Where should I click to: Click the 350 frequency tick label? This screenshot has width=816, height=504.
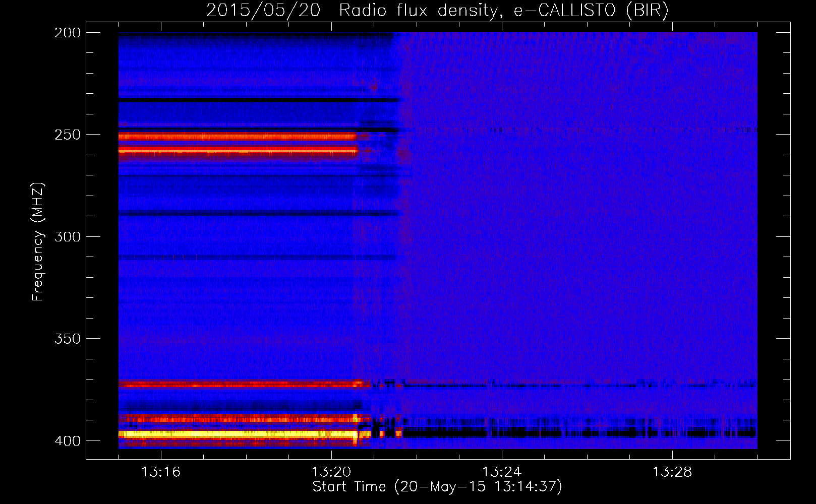tap(68, 339)
